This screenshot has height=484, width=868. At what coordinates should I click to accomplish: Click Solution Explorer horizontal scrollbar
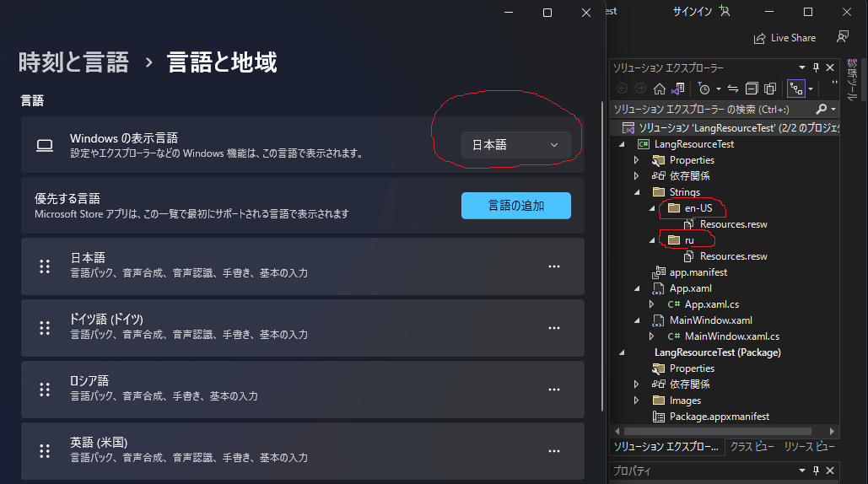(x=717, y=431)
